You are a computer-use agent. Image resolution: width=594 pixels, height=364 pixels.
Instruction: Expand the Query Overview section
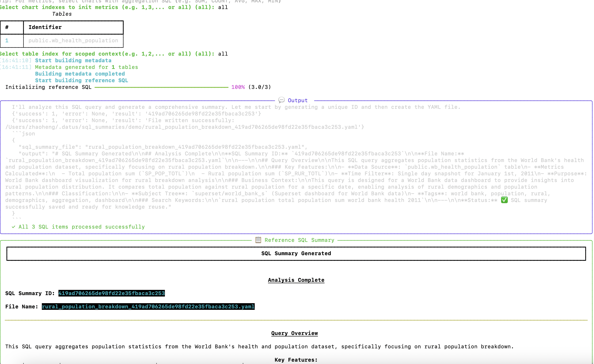[x=294, y=333]
